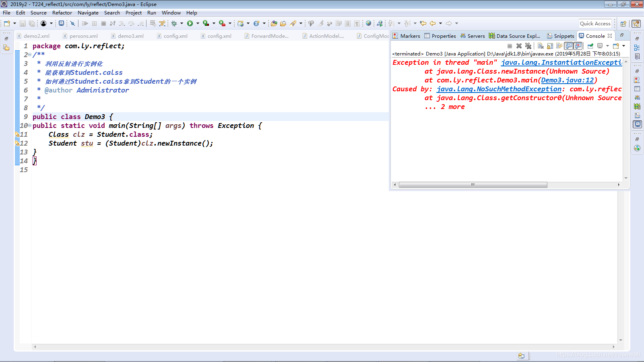The image size is (644, 362).
Task: Click the Resume debug icon
Action: pyautogui.click(x=85, y=23)
